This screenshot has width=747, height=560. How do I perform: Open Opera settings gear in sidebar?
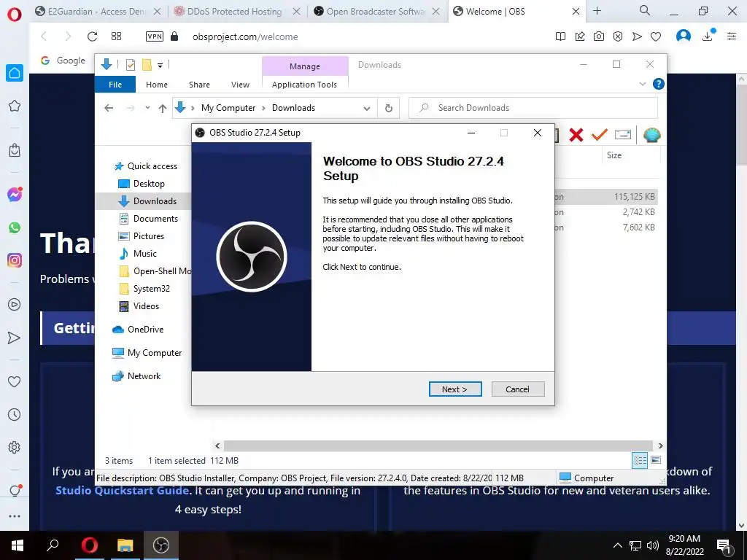15,447
